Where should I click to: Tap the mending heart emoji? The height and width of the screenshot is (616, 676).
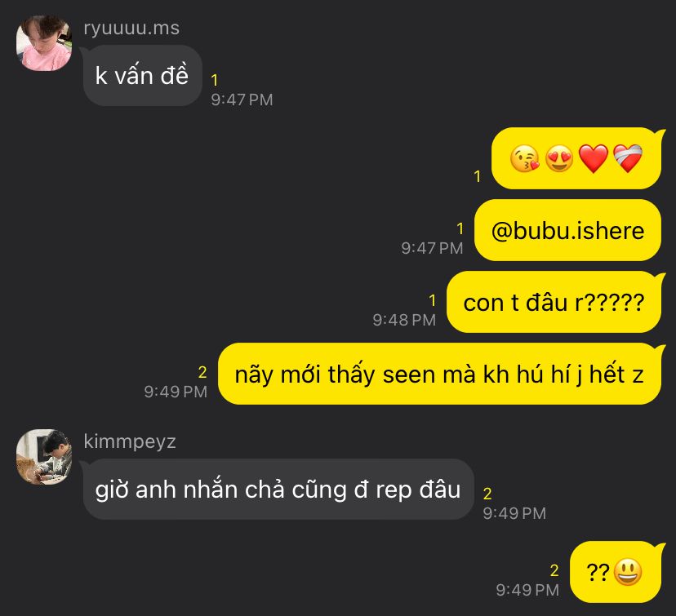point(628,158)
